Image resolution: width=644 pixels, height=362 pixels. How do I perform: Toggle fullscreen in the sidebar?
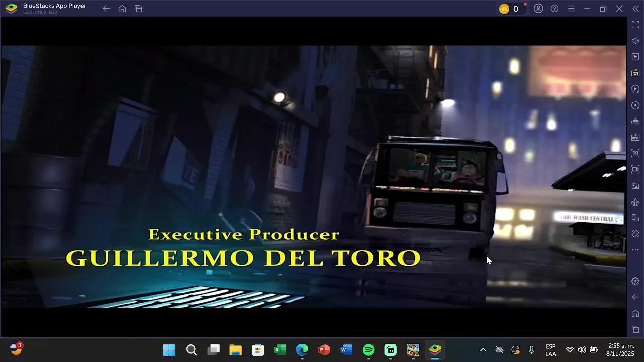[x=635, y=25]
